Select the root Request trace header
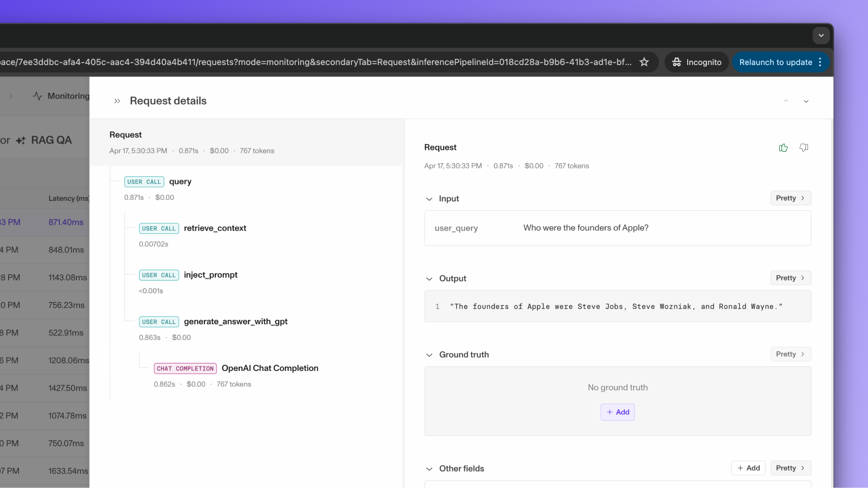The height and width of the screenshot is (488, 868). pos(246,142)
